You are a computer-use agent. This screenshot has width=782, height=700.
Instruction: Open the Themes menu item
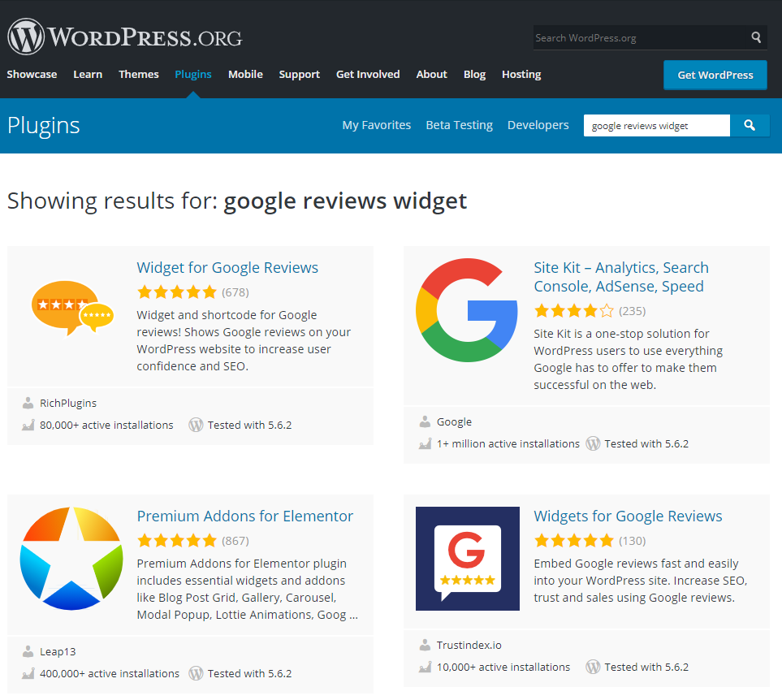tap(139, 74)
